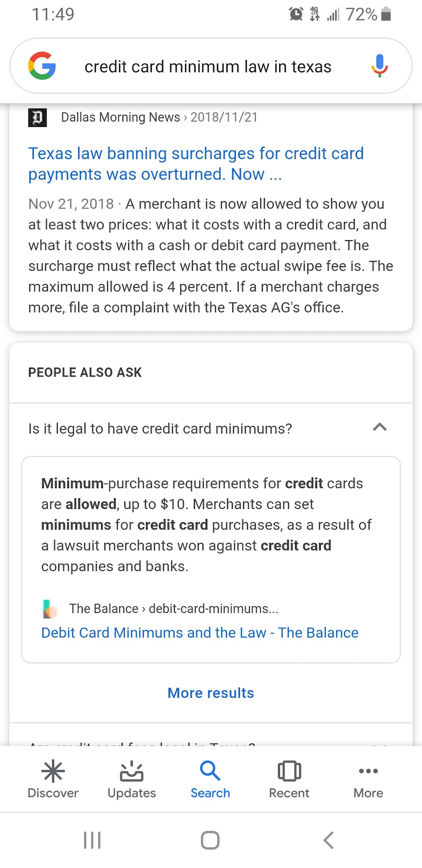Tap the Dallas Morning News favicon
The width and height of the screenshot is (422, 868).
(38, 118)
